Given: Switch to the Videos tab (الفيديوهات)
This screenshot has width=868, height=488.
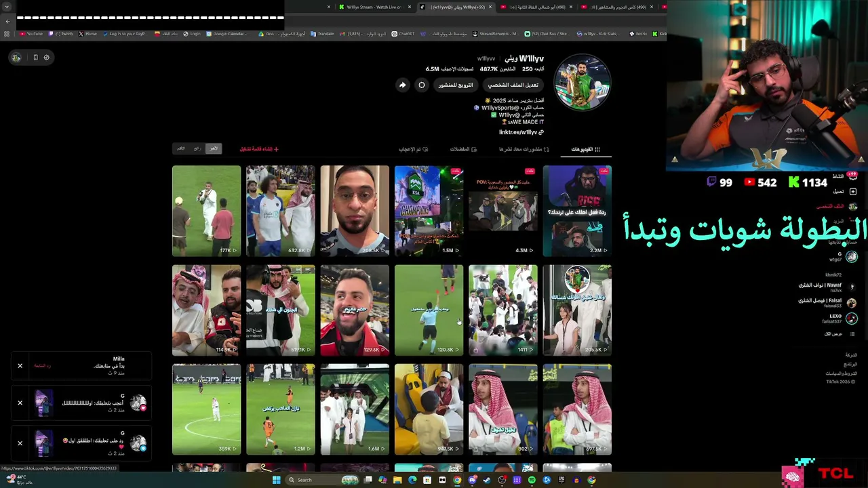Looking at the screenshot, I should tap(585, 149).
